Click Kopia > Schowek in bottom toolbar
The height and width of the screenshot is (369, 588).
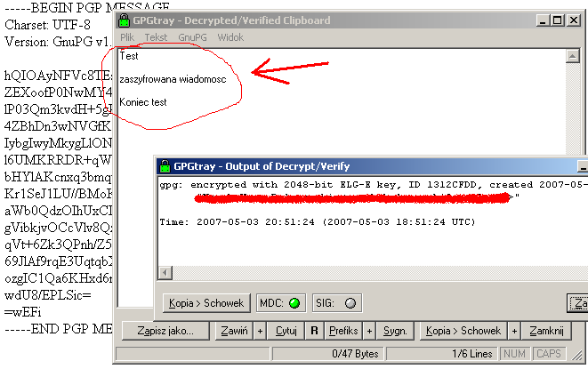(463, 331)
